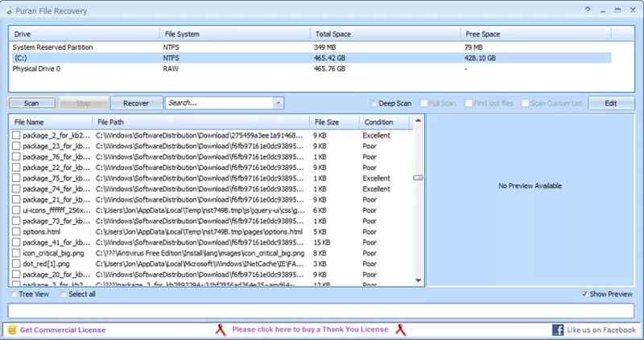The image size is (644, 340).
Task: Open the Get Commercial License link
Action: tap(63, 330)
